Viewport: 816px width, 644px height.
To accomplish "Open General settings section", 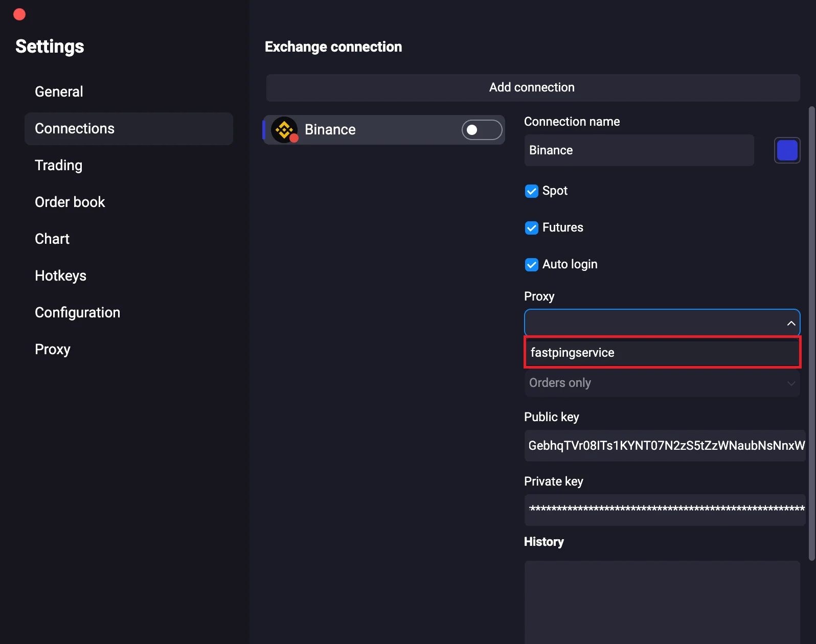I will (59, 92).
